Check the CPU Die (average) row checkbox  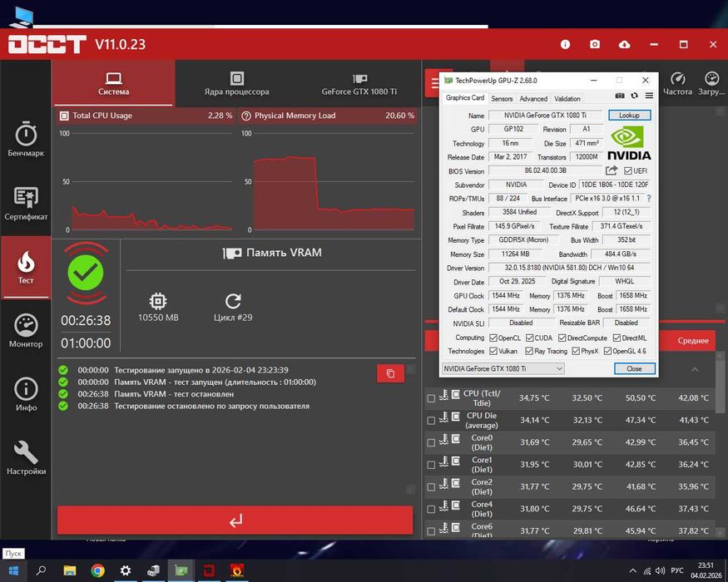pos(431,421)
